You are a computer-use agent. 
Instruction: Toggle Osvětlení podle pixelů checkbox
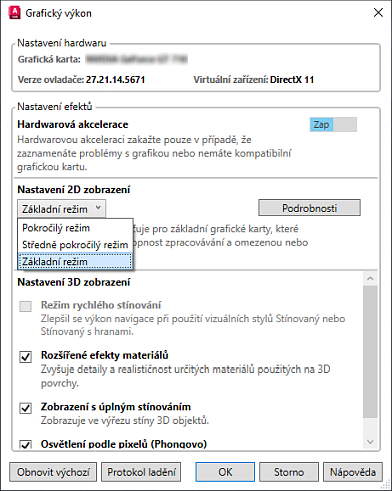(x=26, y=445)
